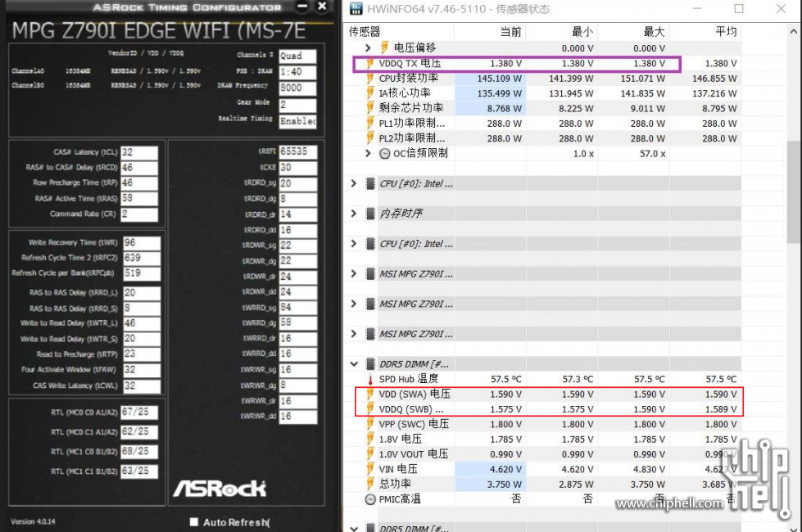Click the Command Rate (CR) field

click(x=139, y=214)
